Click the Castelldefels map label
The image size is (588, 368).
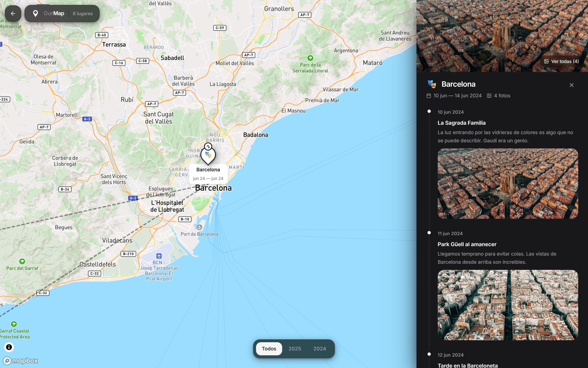(x=98, y=264)
